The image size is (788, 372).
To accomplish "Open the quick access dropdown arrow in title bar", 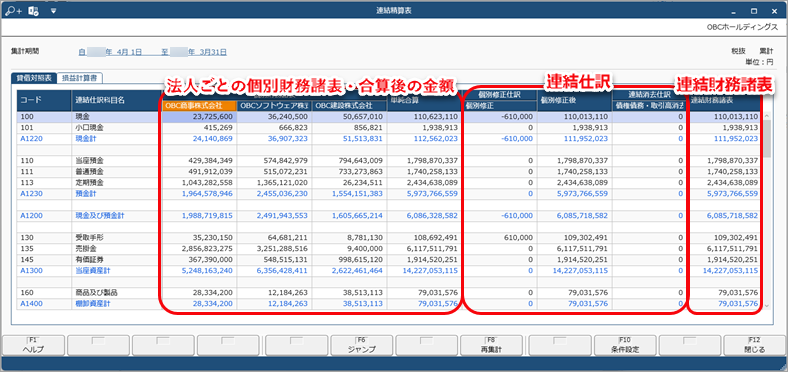I will [x=53, y=11].
